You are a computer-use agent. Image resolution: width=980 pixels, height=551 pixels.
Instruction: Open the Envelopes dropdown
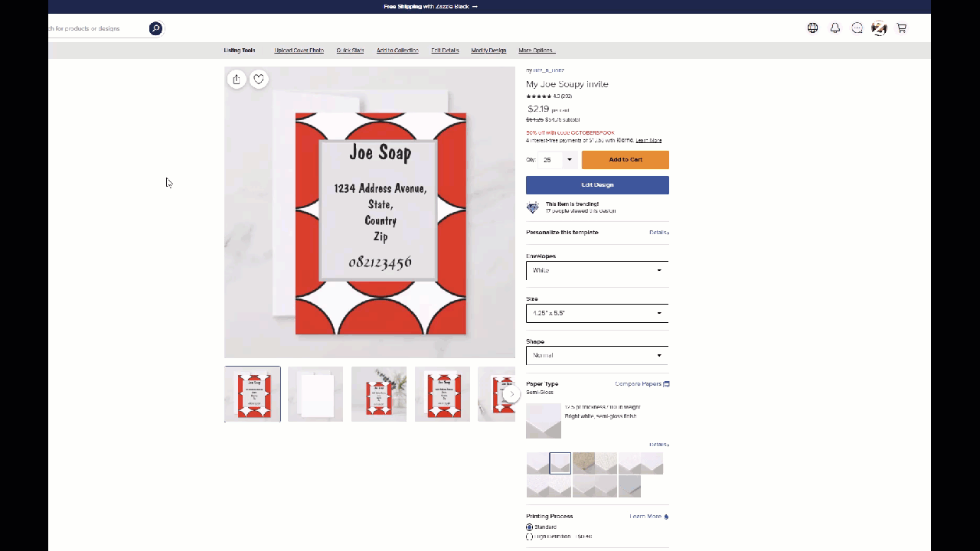click(x=596, y=270)
